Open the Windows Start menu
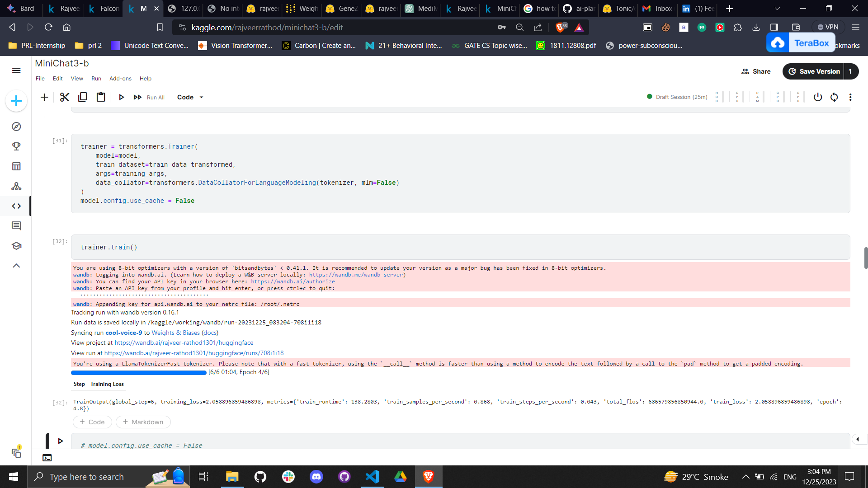 pyautogui.click(x=14, y=477)
